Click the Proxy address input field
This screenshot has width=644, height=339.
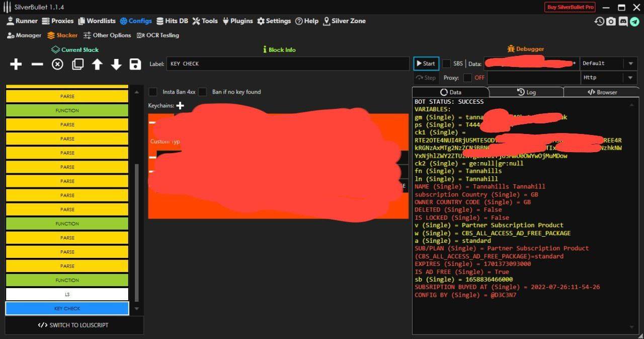pyautogui.click(x=533, y=78)
